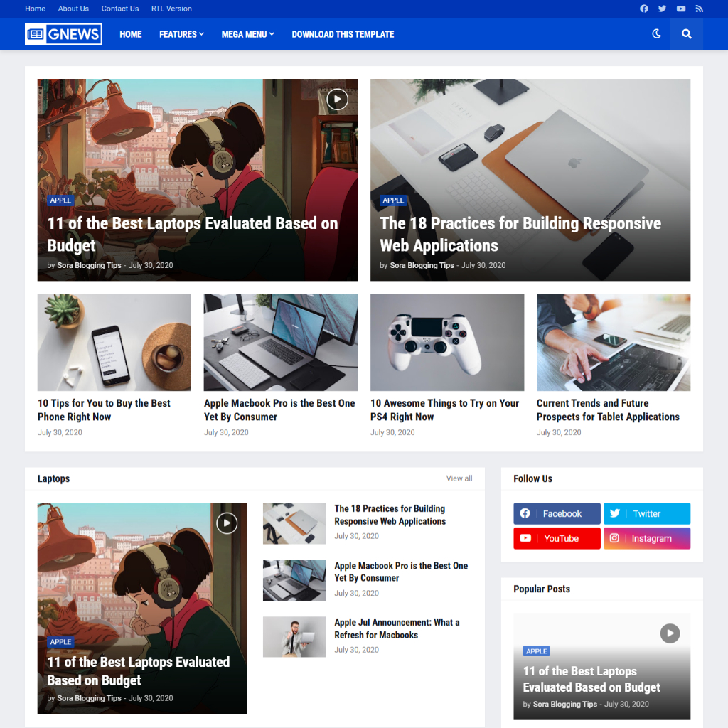728x728 pixels.
Task: Open the Contact Us link
Action: (x=119, y=9)
